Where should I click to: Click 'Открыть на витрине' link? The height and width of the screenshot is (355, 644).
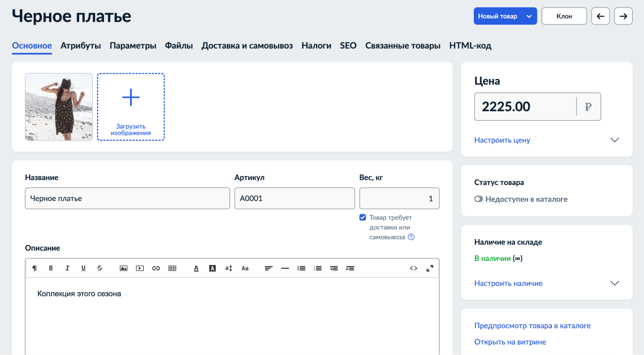tap(510, 342)
